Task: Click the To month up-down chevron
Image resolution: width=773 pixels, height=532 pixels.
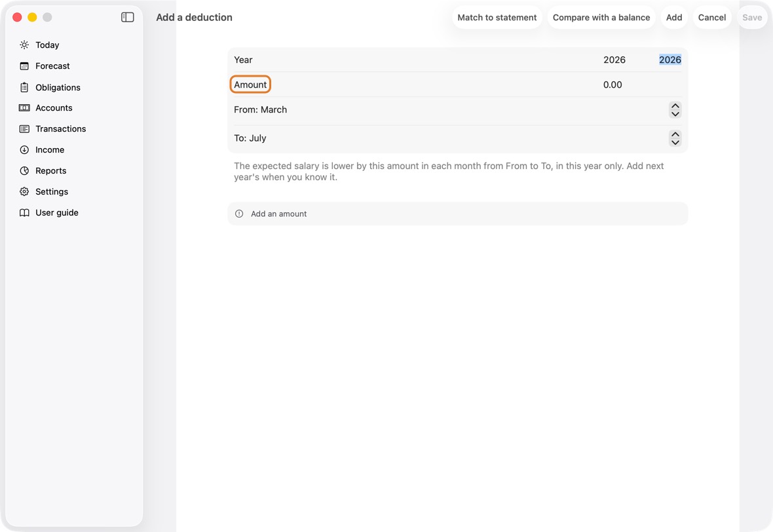Action: (x=675, y=138)
